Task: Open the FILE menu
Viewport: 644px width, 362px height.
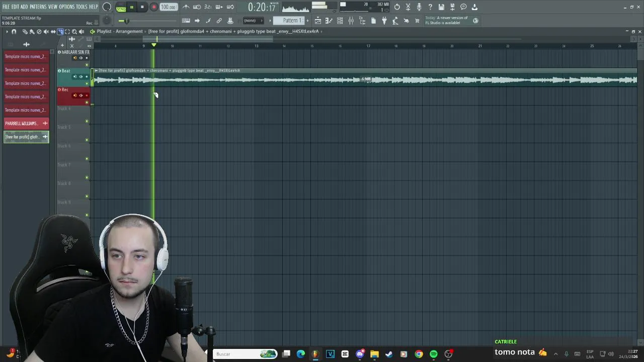Action: 6,7
